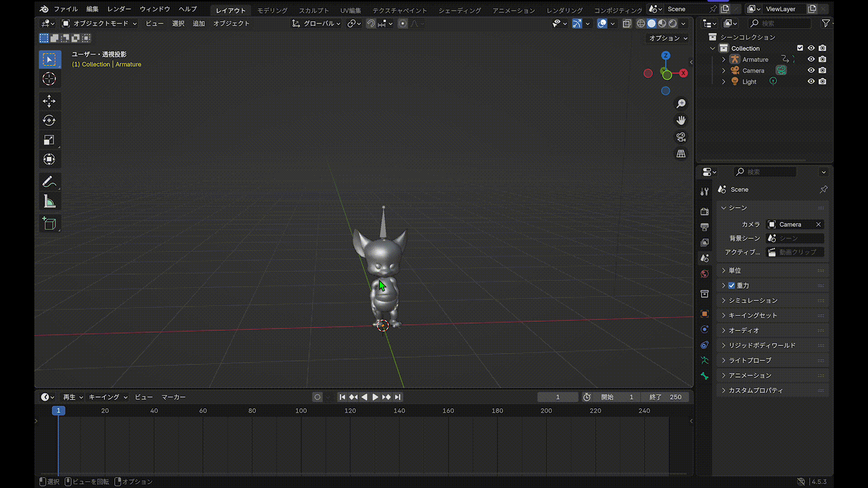Activate the Scale tool
This screenshot has height=488, width=868.
point(49,140)
